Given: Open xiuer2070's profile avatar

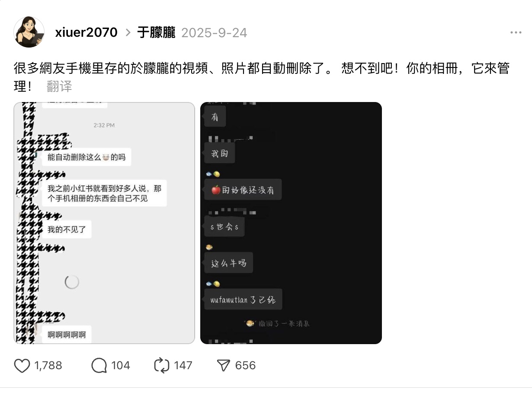Looking at the screenshot, I should coord(29,32).
